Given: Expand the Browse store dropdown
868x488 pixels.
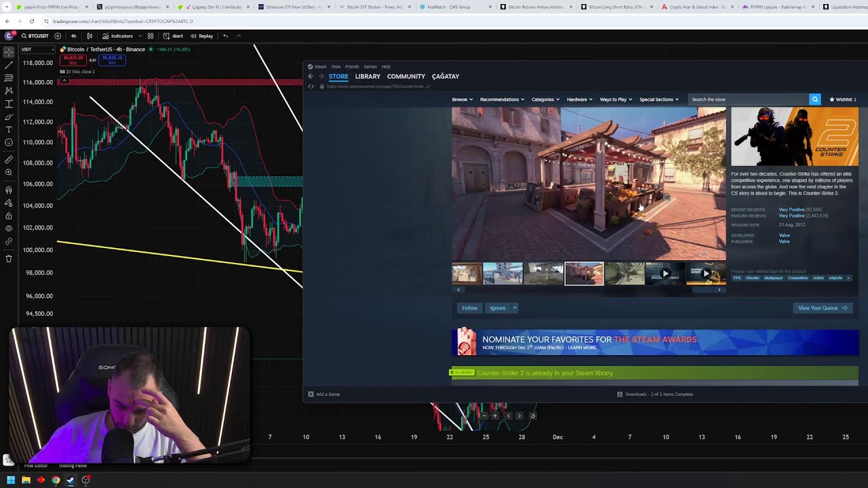Looking at the screenshot, I should (x=462, y=100).
